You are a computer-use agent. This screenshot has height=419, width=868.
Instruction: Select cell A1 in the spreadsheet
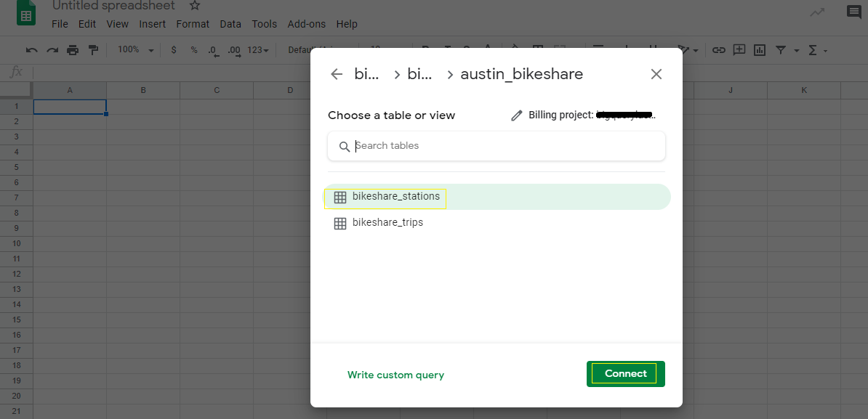pyautogui.click(x=70, y=107)
